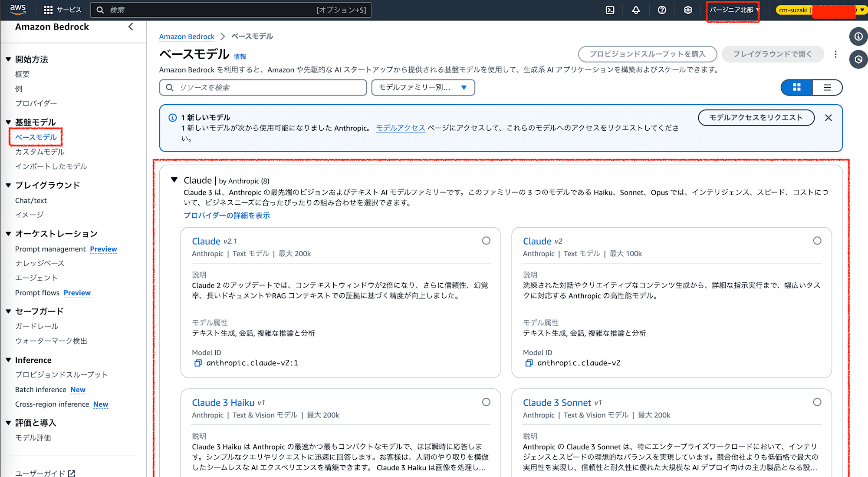
Task: Open エージェント in the sidebar
Action: pyautogui.click(x=36, y=278)
